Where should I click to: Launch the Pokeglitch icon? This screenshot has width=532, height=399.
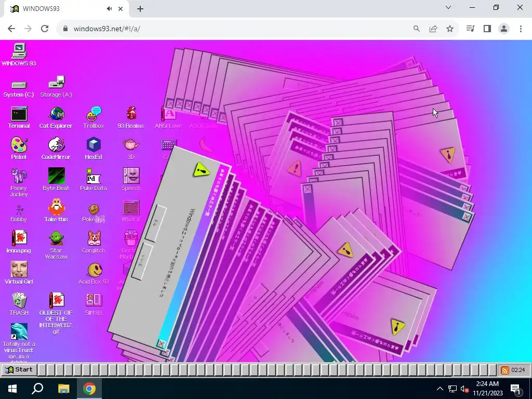94,209
